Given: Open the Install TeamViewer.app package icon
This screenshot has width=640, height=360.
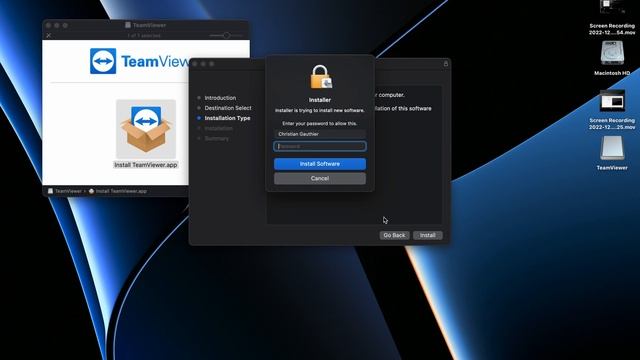Looking at the screenshot, I should [x=146, y=129].
